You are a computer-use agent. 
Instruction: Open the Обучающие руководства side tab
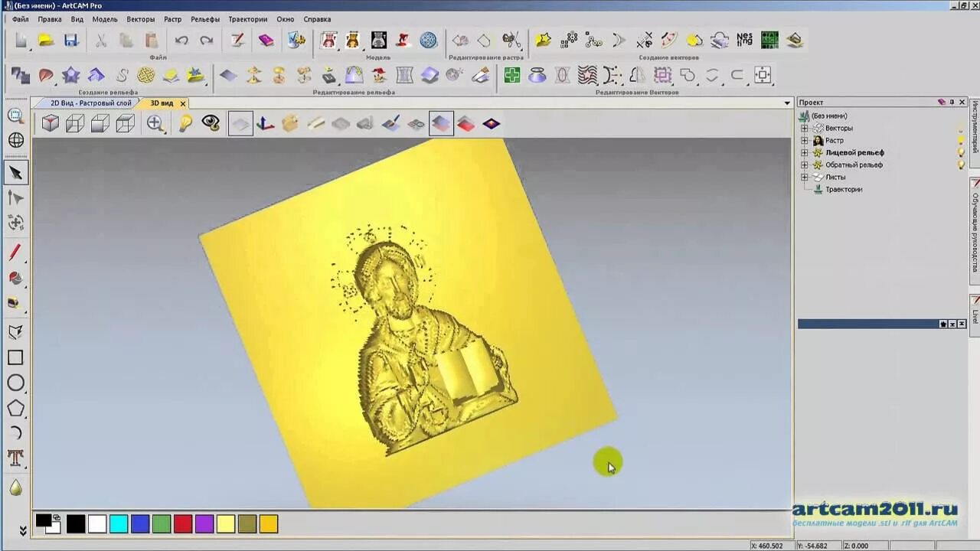tap(975, 232)
